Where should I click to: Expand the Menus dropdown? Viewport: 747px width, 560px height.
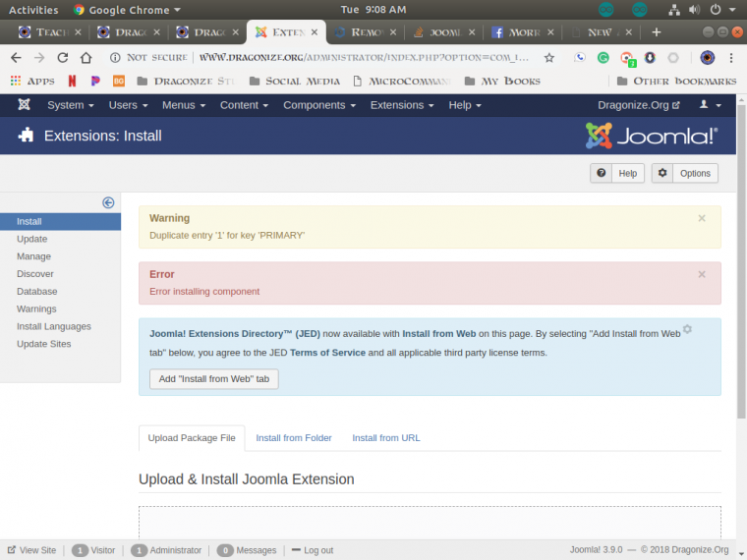point(184,105)
